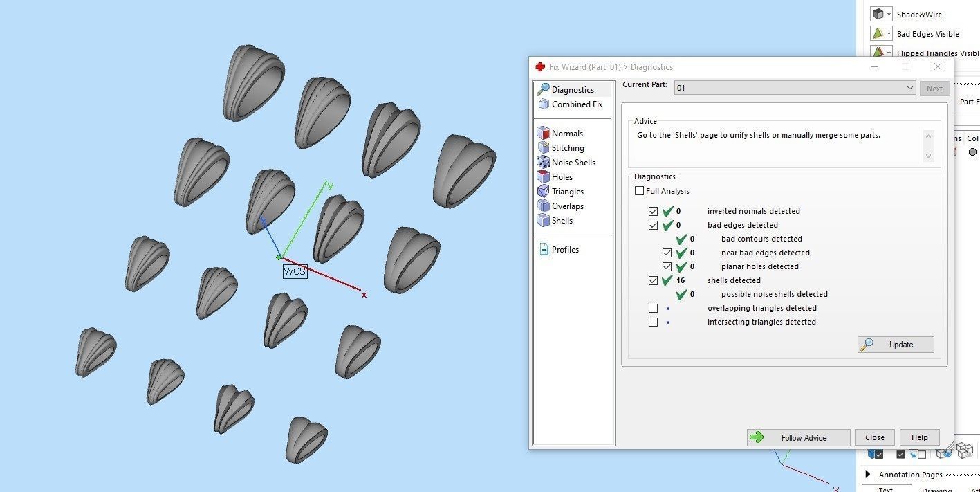Enable intersecting triangles detection checkbox
Image resolution: width=980 pixels, height=492 pixels.
coord(653,322)
